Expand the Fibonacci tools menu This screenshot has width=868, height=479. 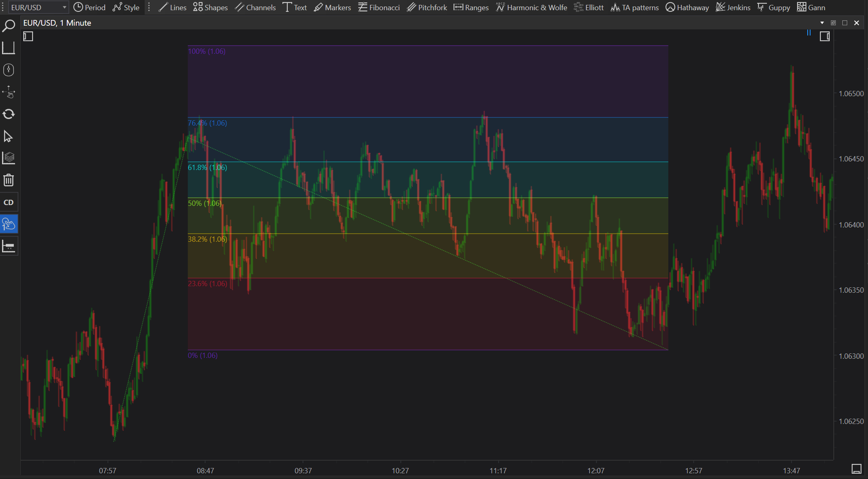click(379, 7)
